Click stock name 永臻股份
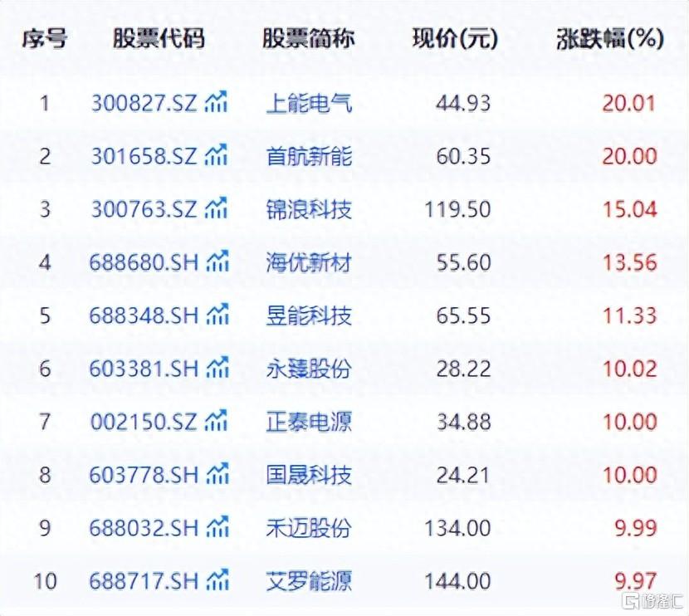Viewport: 689px width, 616px height. click(x=309, y=369)
